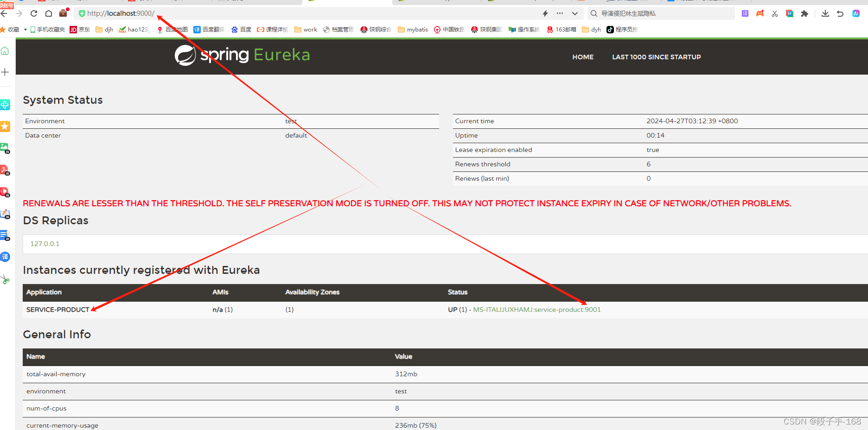Expand the 收藏 bookmarks dropdown arrow

pos(25,30)
